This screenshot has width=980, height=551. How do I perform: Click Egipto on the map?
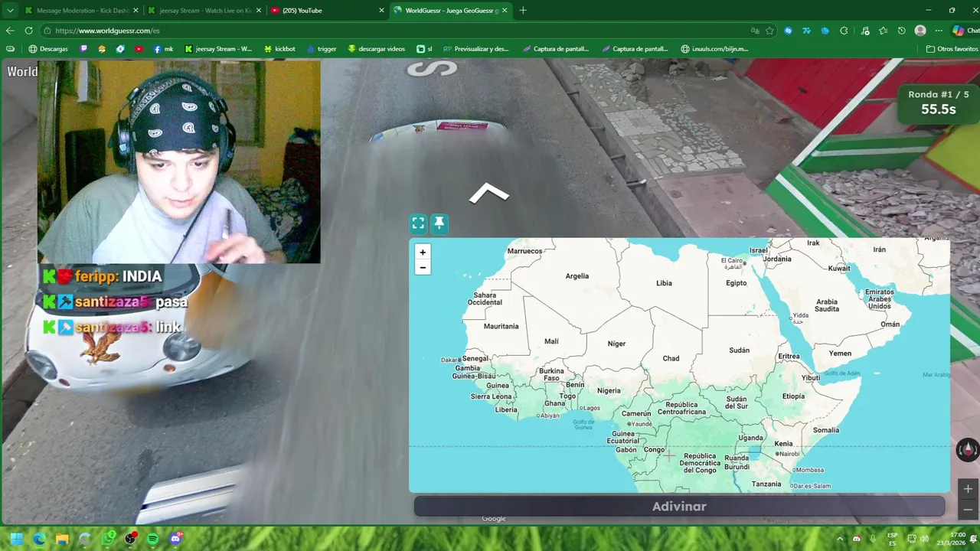point(736,282)
